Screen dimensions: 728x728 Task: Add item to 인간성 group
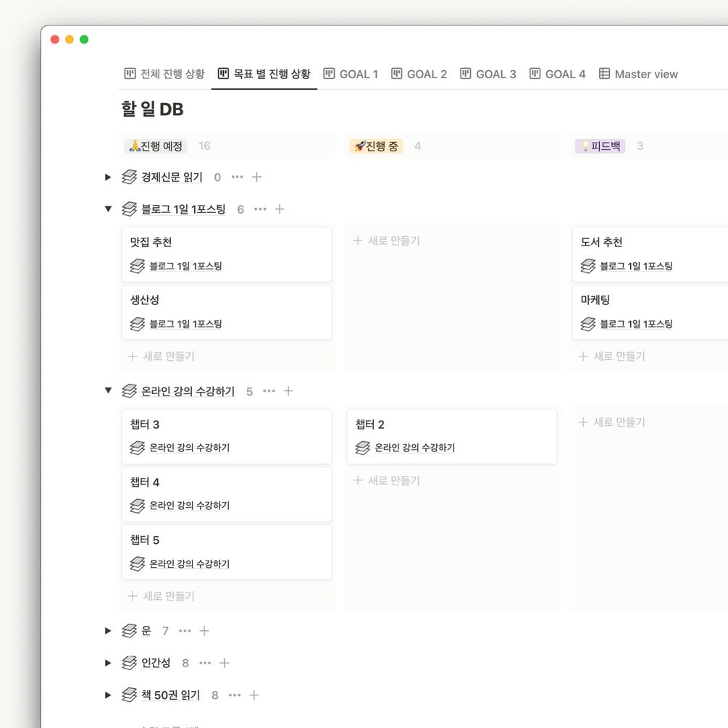coord(225,663)
